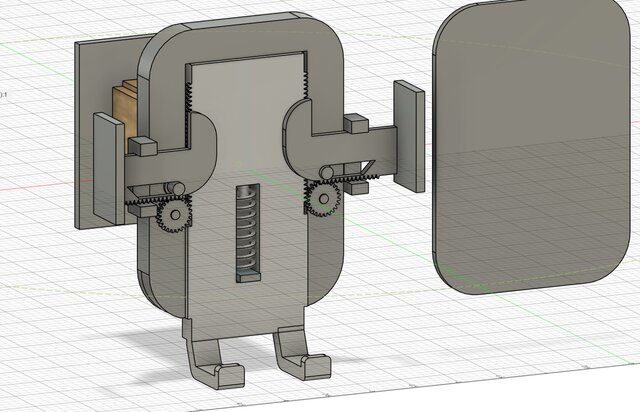Select the roller pin above the right gear
The image size is (640, 412).
pyautogui.click(x=327, y=173)
